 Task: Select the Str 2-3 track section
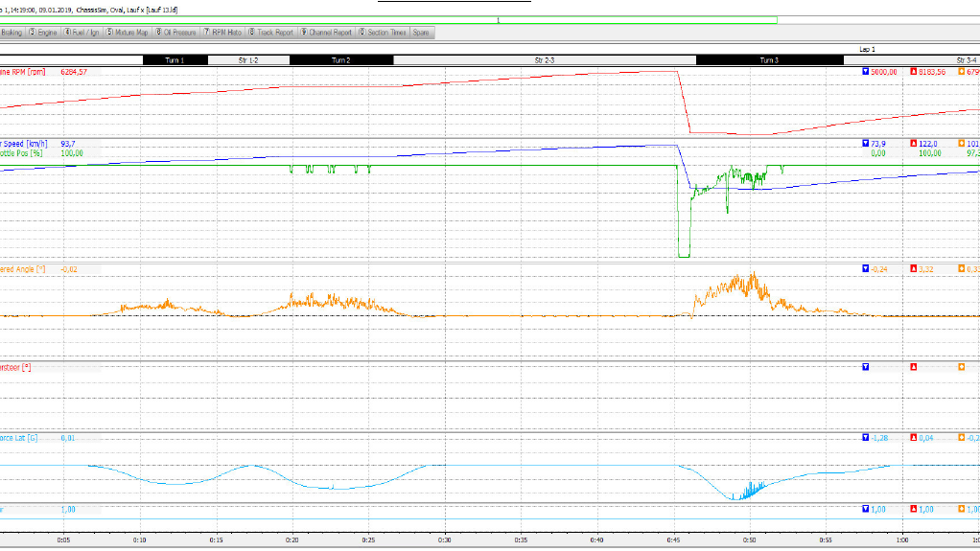click(544, 60)
